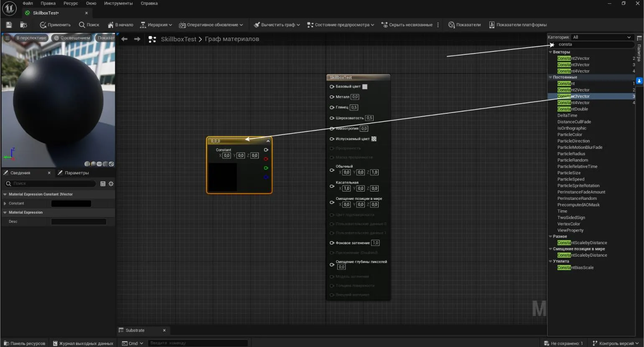The height and width of the screenshot is (347, 644).
Task: Click the Применить (Apply) toolbar button
Action: click(x=55, y=25)
